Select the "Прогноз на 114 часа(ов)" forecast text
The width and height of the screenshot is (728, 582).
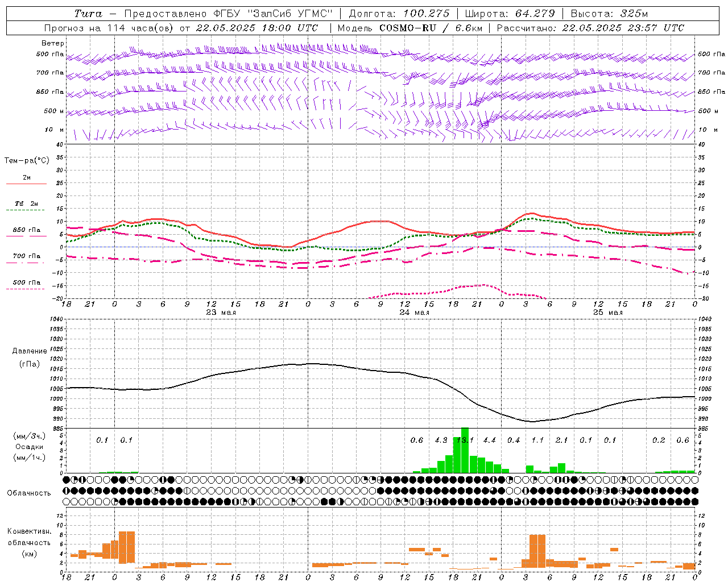click(109, 28)
